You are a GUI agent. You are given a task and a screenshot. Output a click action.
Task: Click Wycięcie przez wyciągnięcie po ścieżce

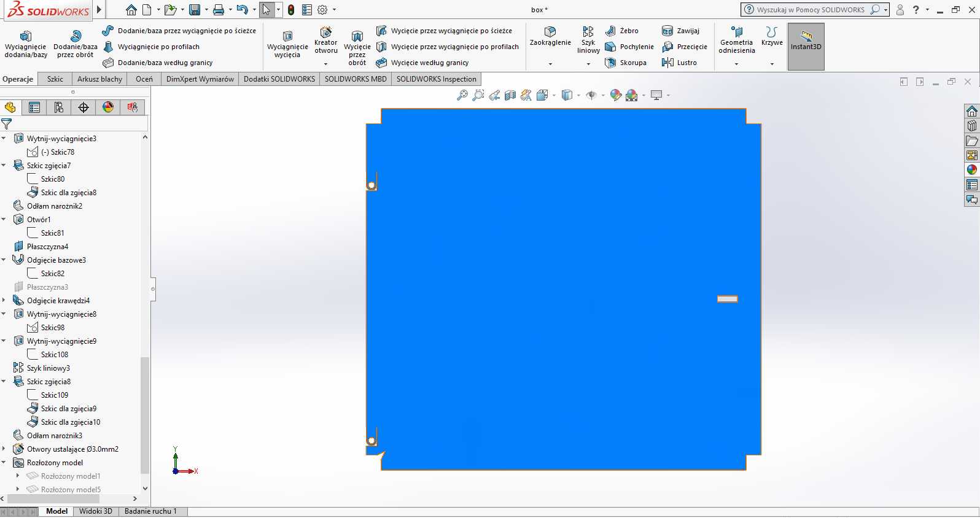pos(444,31)
